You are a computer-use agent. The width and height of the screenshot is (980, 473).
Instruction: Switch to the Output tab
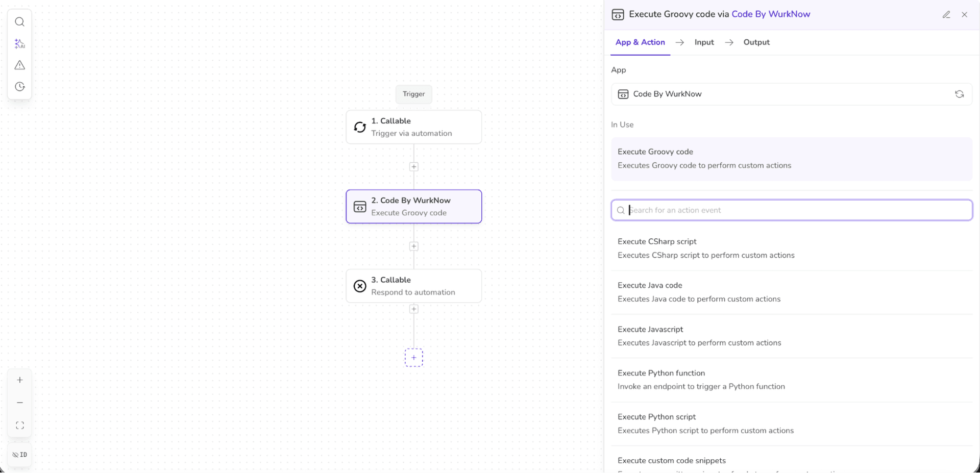[756, 42]
